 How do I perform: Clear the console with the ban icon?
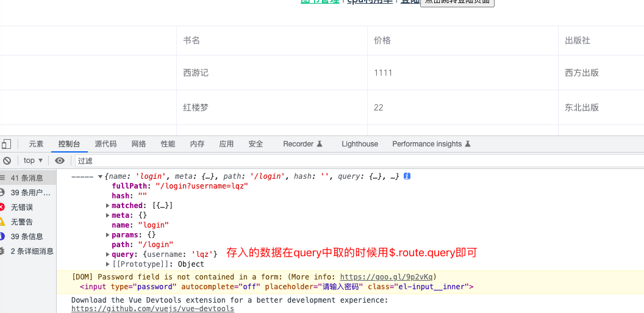[7, 160]
